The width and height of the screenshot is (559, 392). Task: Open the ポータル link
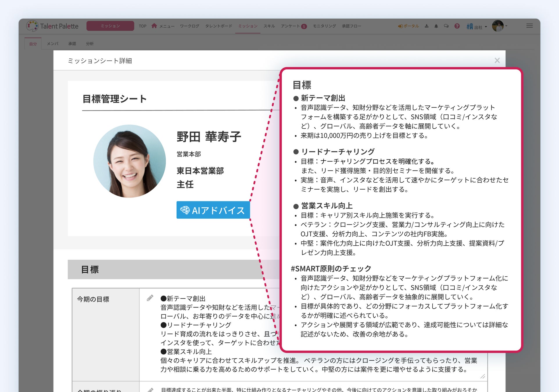[x=408, y=26]
